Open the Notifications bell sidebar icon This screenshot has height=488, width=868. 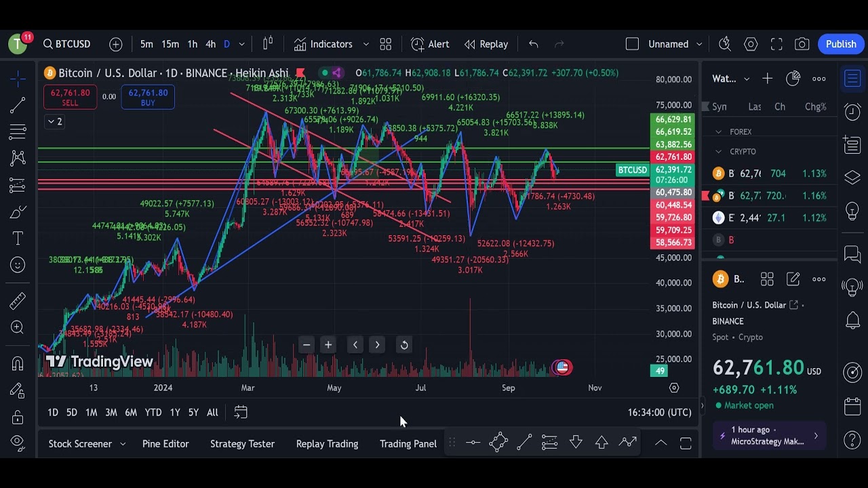852,320
